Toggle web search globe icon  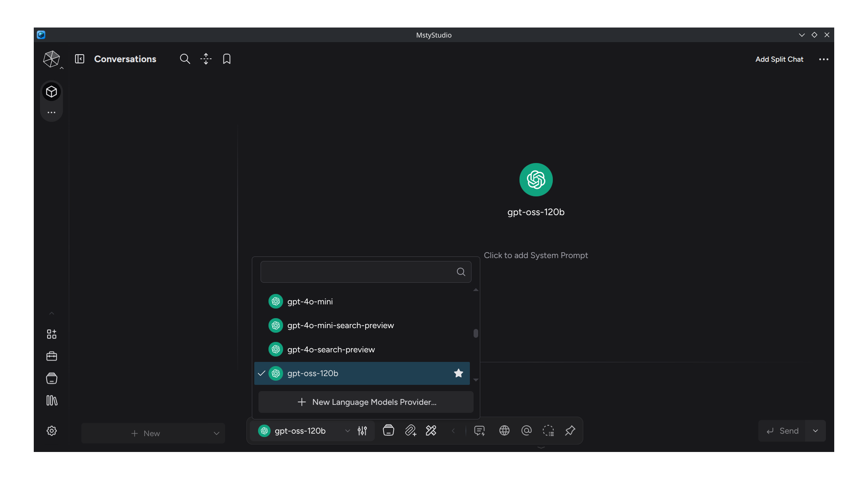coord(504,431)
